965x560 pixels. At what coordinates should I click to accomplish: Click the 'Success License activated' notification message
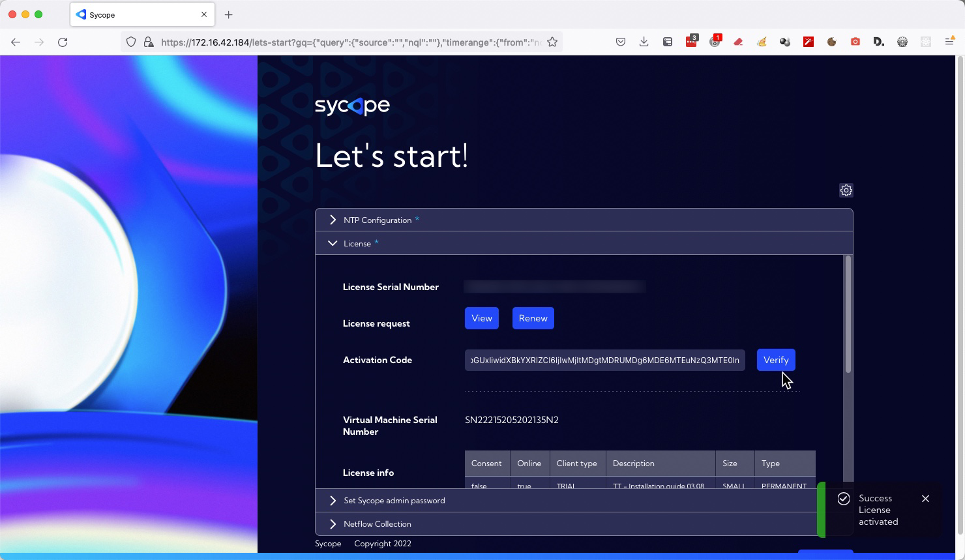878,510
